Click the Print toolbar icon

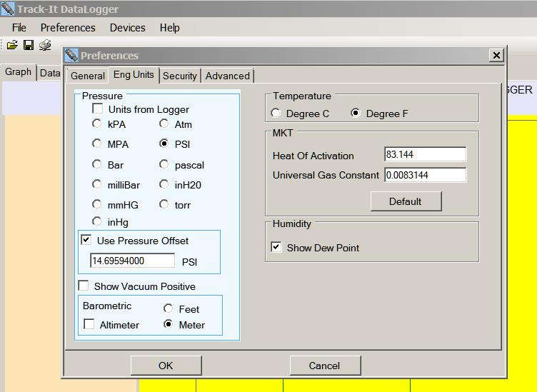[x=45, y=45]
